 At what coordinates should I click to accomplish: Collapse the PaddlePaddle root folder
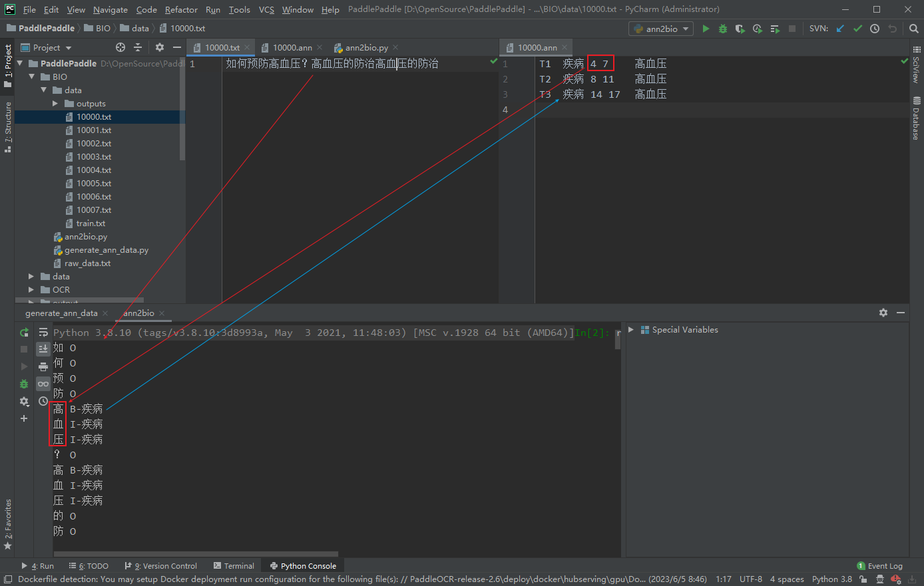click(x=20, y=63)
